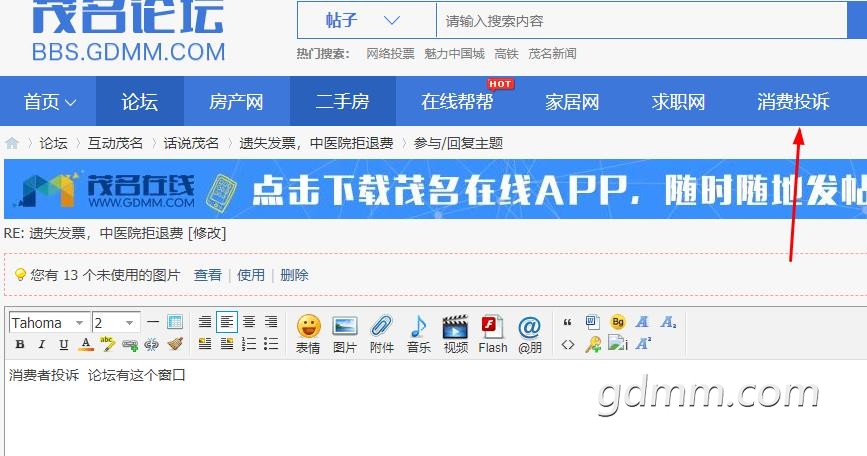Image resolution: width=867 pixels, height=456 pixels.
Task: Go to 消费投诉 navigation tab
Action: 793,101
